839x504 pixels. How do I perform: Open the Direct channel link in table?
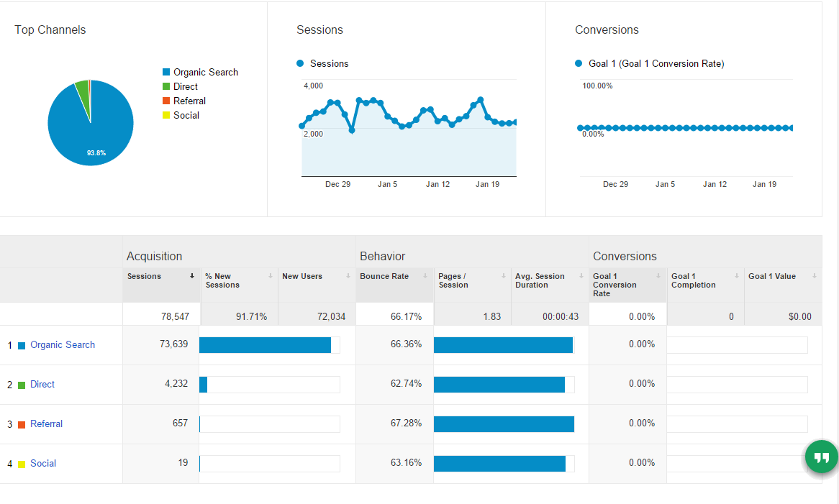tap(42, 385)
